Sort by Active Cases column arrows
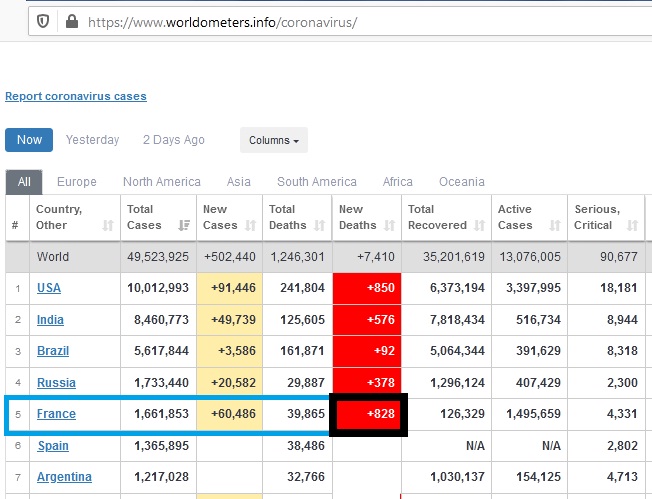 [x=555, y=225]
